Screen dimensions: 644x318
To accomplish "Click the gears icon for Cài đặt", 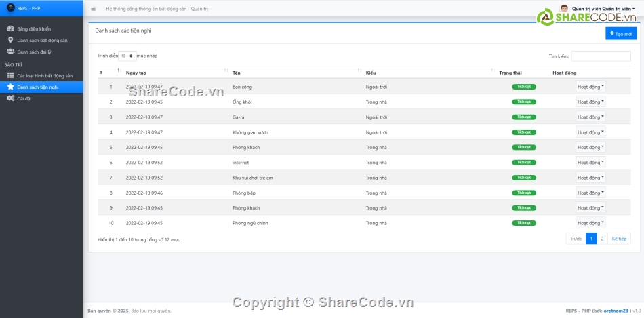I will click(x=10, y=98).
